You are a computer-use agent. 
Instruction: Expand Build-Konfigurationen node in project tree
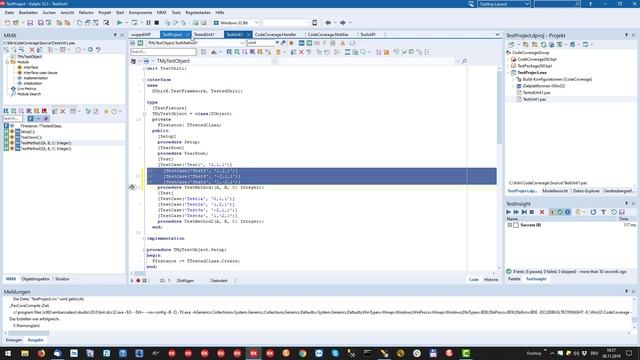[514, 79]
